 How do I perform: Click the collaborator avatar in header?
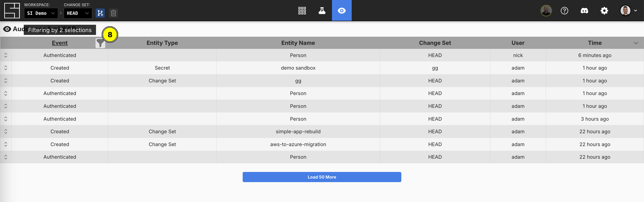tap(546, 11)
